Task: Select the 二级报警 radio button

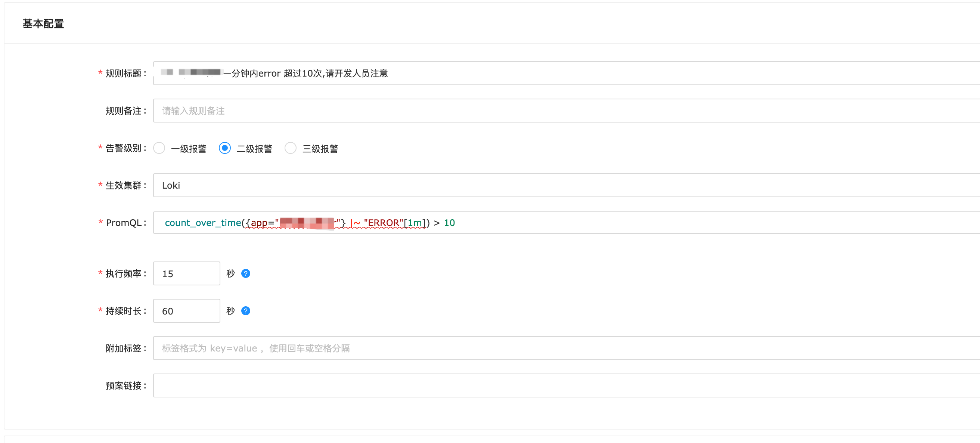Action: click(x=225, y=148)
